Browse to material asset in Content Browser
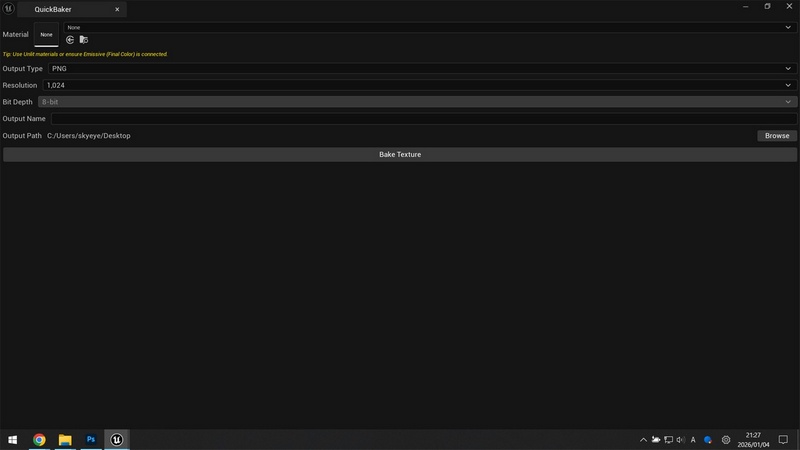 coord(84,40)
